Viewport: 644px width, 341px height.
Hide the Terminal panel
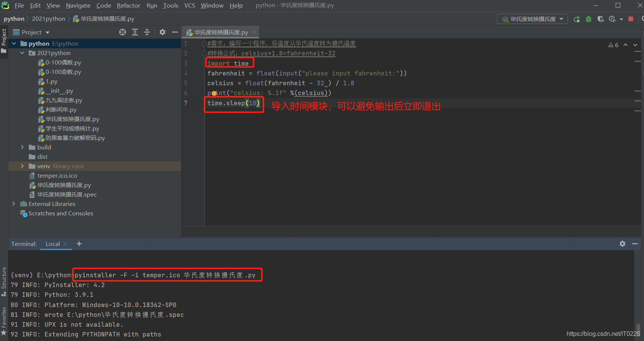[635, 244]
